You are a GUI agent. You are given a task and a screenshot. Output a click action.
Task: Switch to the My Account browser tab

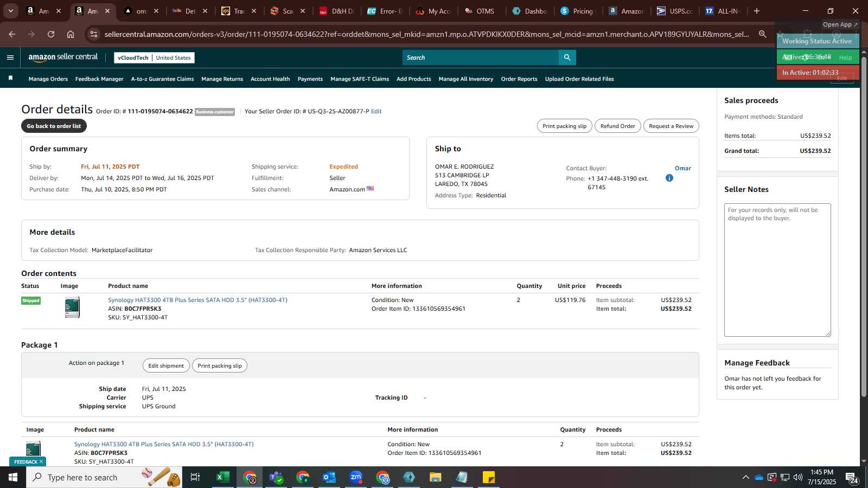pos(433,11)
